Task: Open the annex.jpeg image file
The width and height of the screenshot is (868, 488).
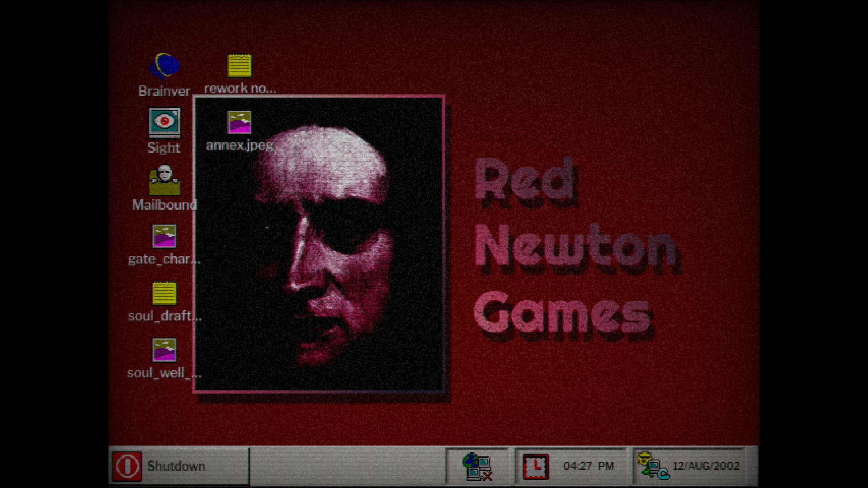Action: [239, 122]
